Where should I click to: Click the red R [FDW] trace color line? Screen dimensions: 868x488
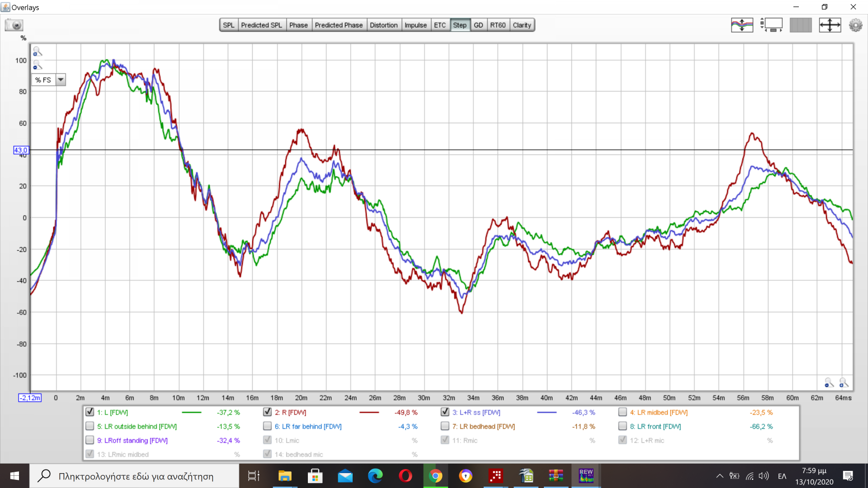point(369,412)
